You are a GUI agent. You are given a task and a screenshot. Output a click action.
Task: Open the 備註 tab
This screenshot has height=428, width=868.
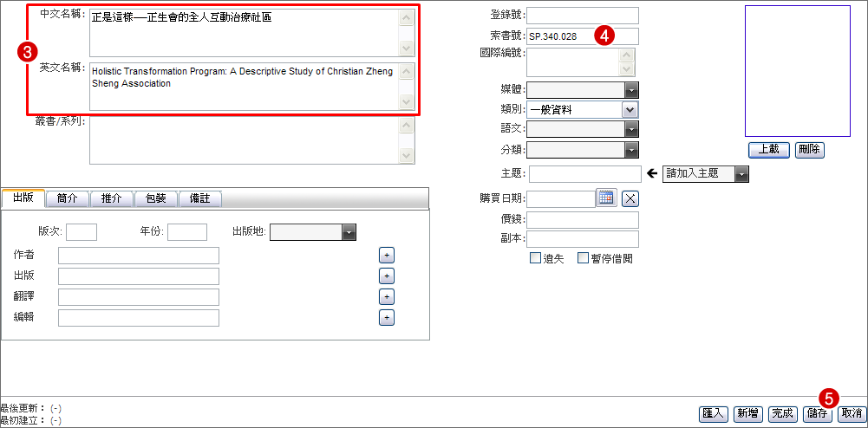[200, 198]
